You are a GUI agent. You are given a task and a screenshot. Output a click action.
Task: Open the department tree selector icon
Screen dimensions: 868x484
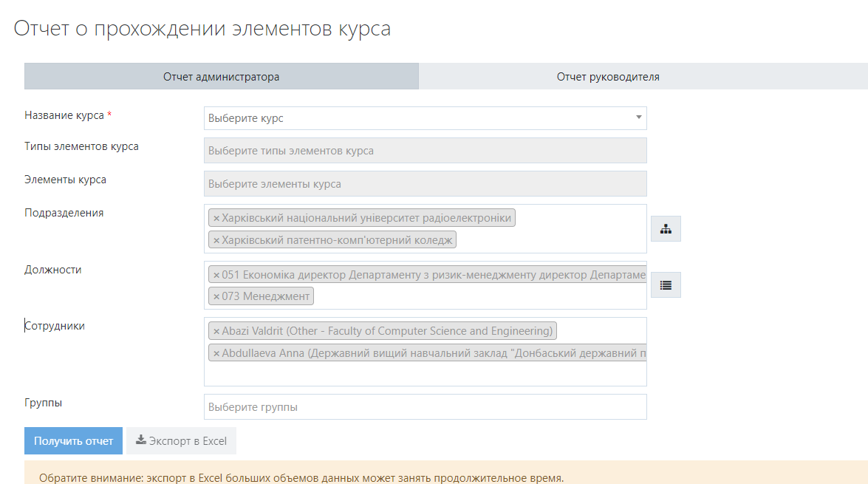[x=666, y=229]
